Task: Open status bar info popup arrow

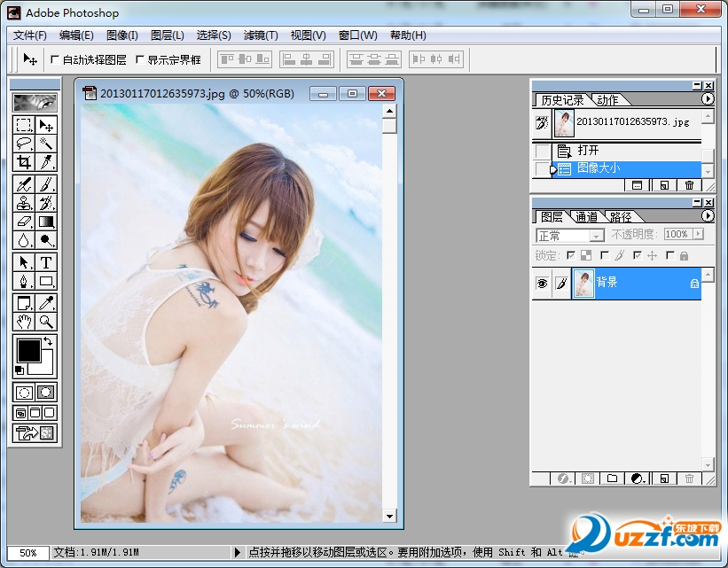Action: [x=238, y=552]
